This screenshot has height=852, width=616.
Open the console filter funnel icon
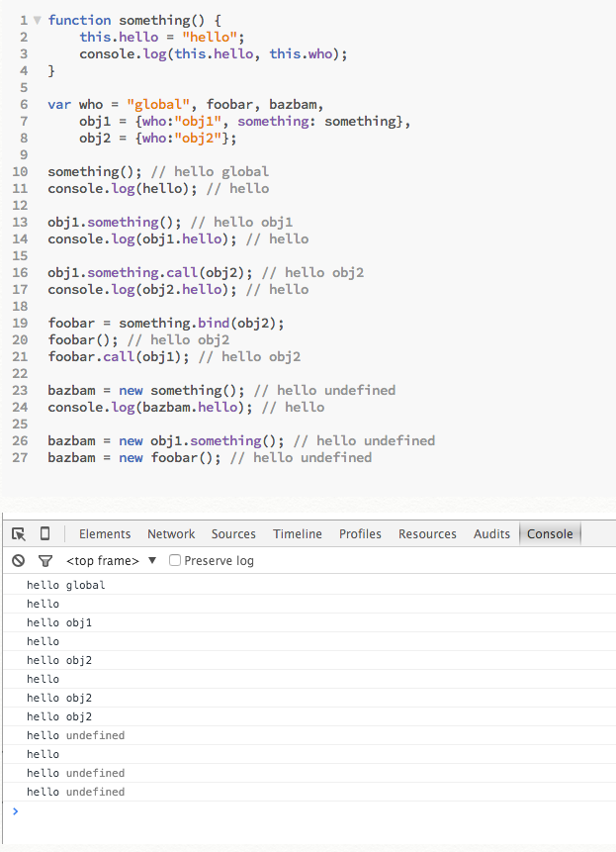tap(45, 561)
